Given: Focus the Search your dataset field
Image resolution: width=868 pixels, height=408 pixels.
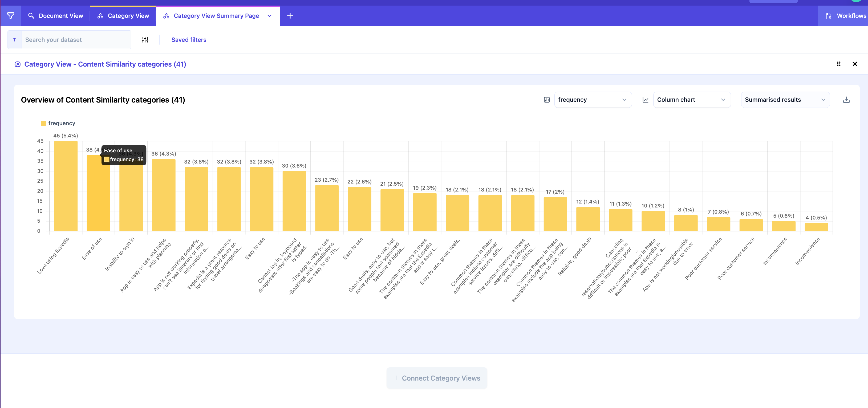Looking at the screenshot, I should pyautogui.click(x=76, y=40).
